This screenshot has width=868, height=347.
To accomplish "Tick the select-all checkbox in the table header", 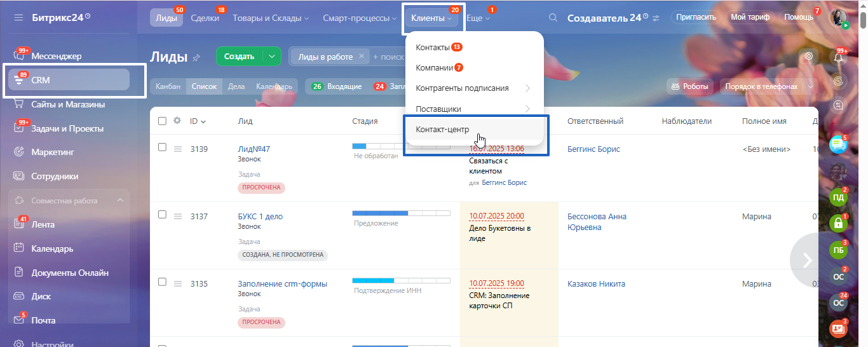I will (162, 121).
